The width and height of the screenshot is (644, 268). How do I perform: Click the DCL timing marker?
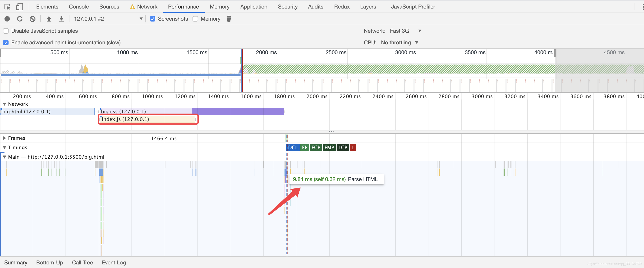click(293, 147)
